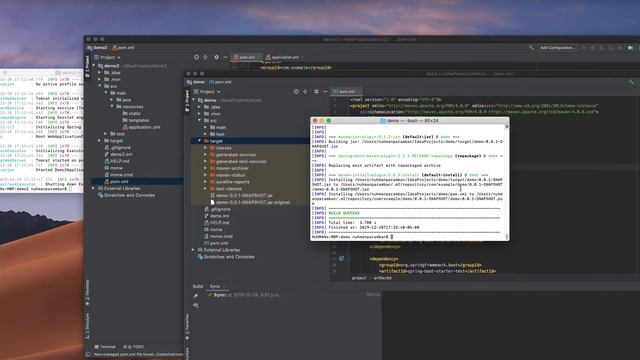Image resolution: width=640 pixels, height=360 pixels.
Task: Toggle Favorites side tab in demo2 window
Action: (x=87, y=293)
